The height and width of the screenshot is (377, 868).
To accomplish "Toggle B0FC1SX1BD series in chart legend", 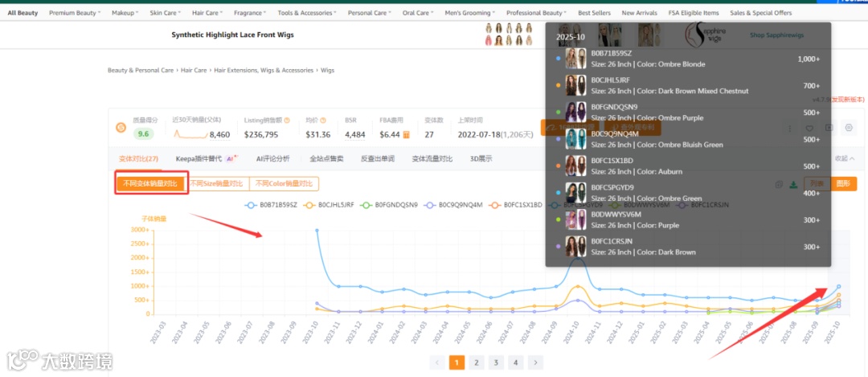I will (x=515, y=205).
